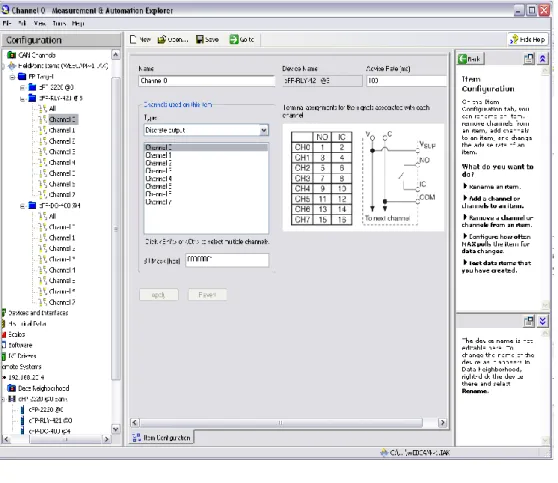Select Channel 1 under cFP-RLY-421 in tree
Screen dimensions: 558x483
62,130
